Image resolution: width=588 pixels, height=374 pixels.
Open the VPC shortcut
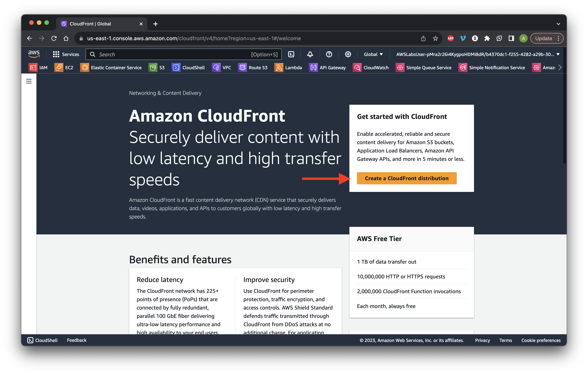tap(222, 68)
